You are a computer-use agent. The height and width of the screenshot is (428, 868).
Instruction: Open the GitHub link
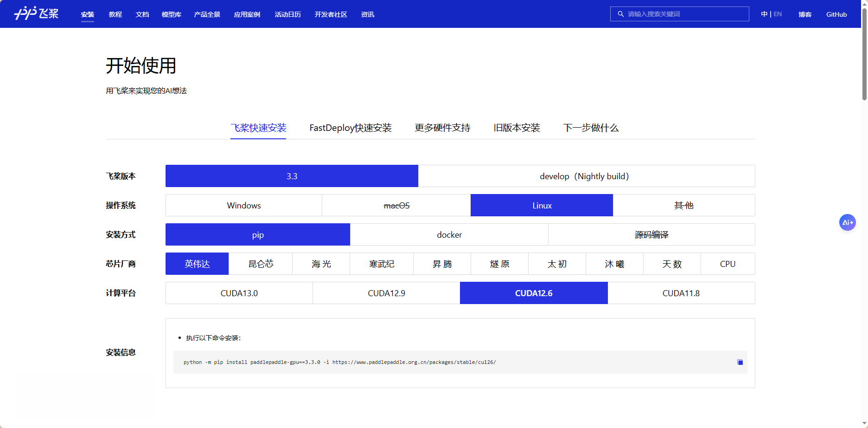836,14
